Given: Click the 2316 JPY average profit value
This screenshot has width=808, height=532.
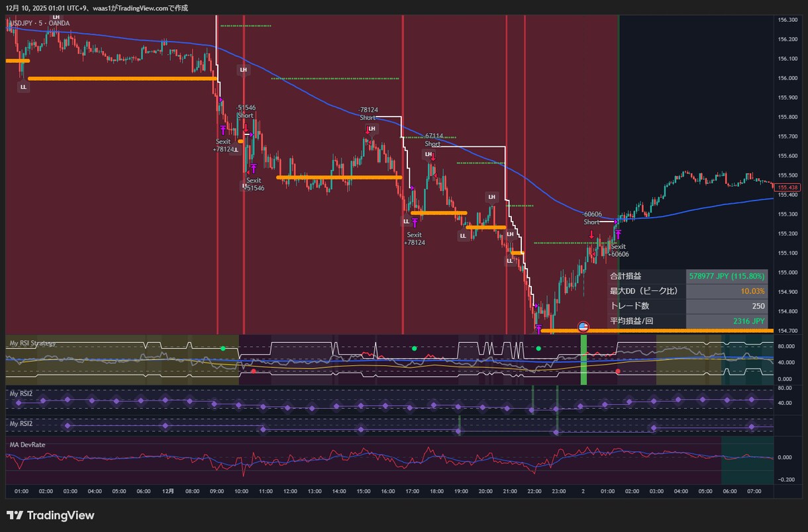Looking at the screenshot, I should [749, 321].
